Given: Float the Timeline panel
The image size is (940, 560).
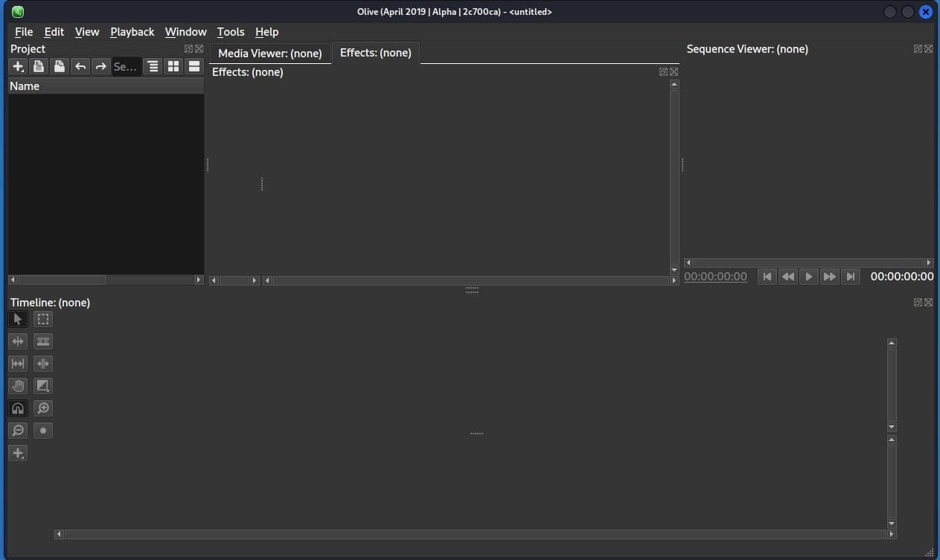Looking at the screenshot, I should [918, 303].
